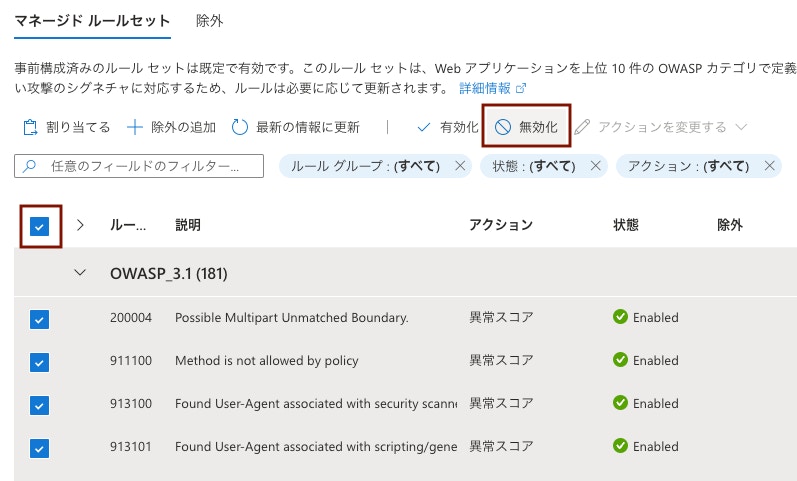Uncheck rule 200004 checkbox
Viewport: 797px width, 481px height.
pyautogui.click(x=40, y=320)
